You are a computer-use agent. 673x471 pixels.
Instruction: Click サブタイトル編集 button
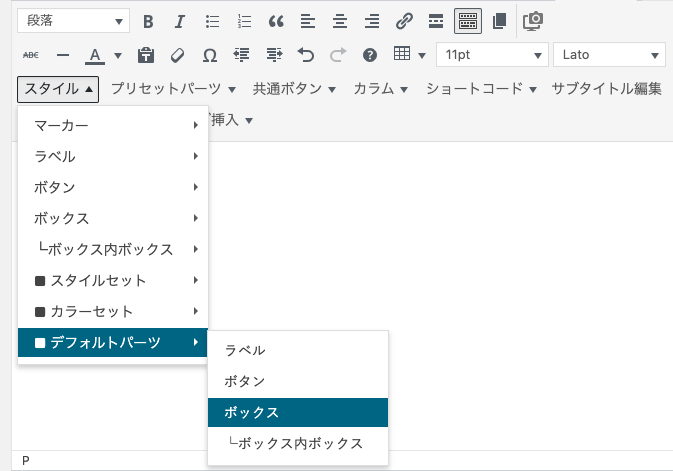coord(606,89)
